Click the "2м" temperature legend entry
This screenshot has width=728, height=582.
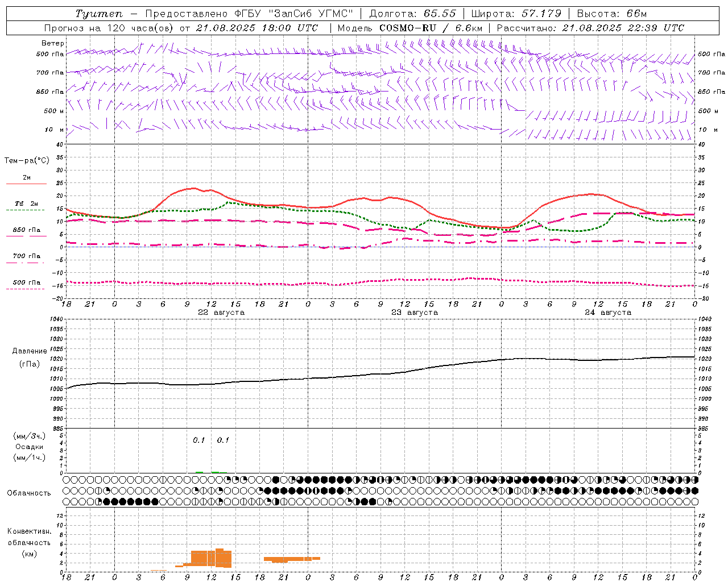click(27, 178)
